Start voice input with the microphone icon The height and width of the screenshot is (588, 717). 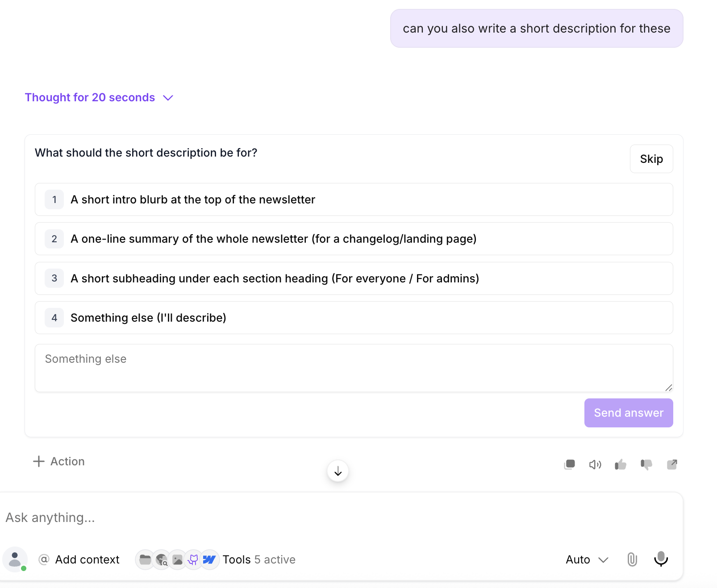coord(661,559)
